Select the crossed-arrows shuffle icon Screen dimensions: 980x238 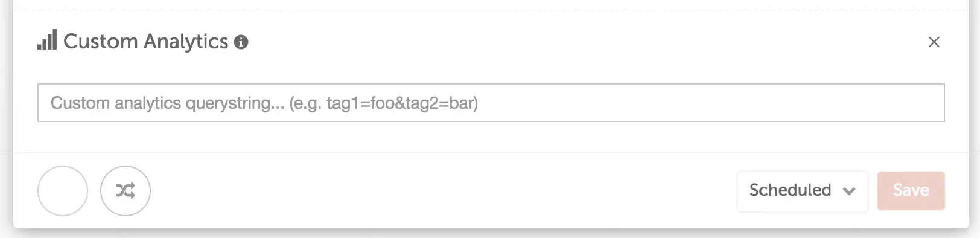pyautogui.click(x=126, y=191)
